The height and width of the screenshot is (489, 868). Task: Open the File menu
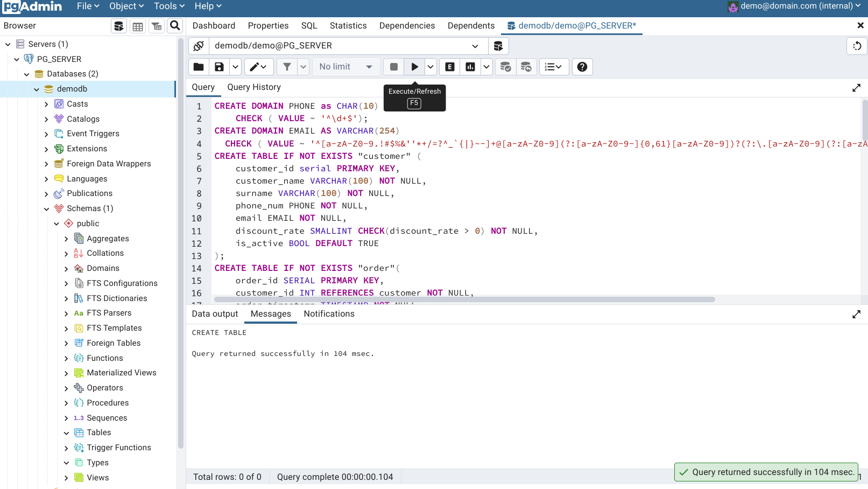[88, 6]
